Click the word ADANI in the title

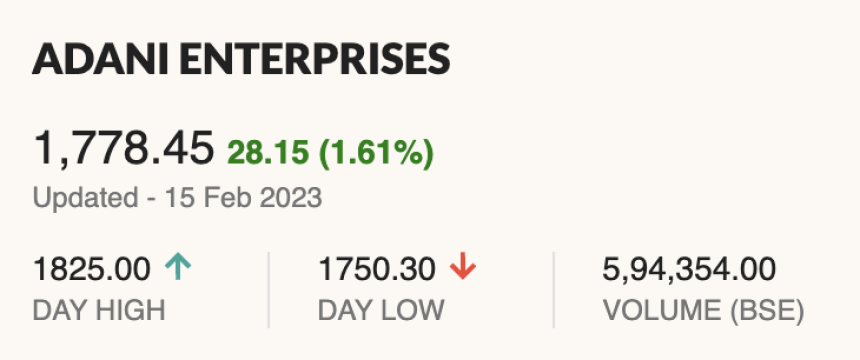(x=101, y=59)
